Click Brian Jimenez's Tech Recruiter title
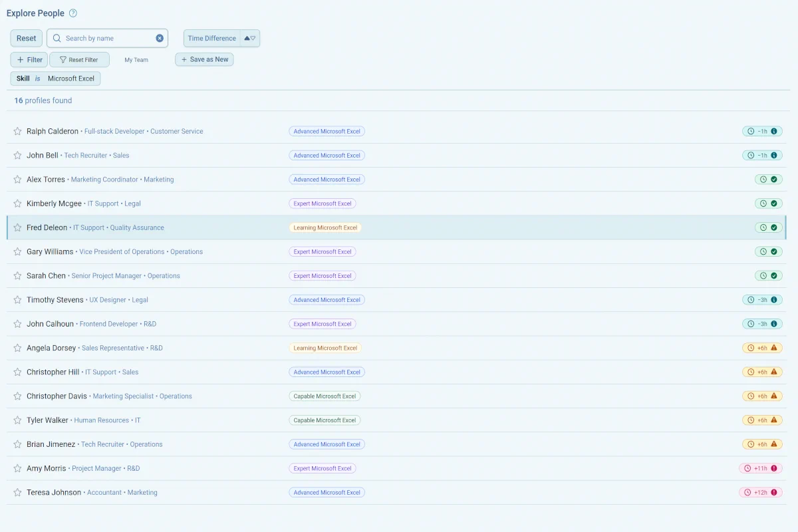Image resolution: width=798 pixels, height=532 pixels. (x=102, y=444)
